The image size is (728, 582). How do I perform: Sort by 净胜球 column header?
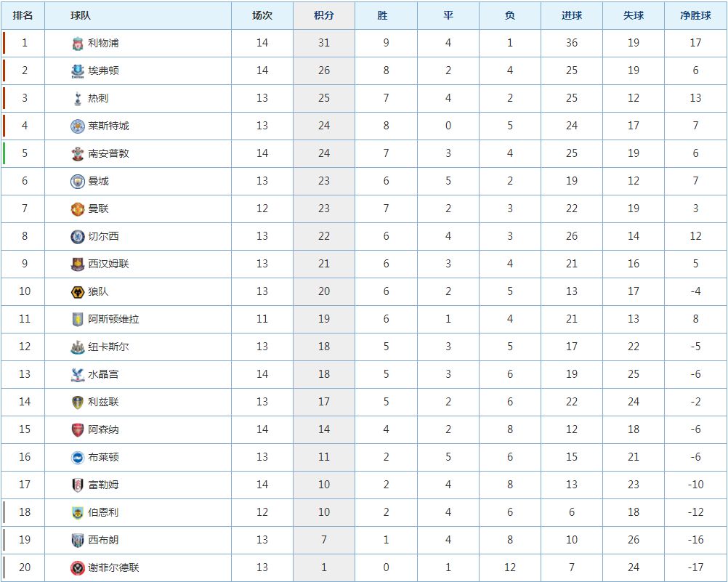point(695,15)
